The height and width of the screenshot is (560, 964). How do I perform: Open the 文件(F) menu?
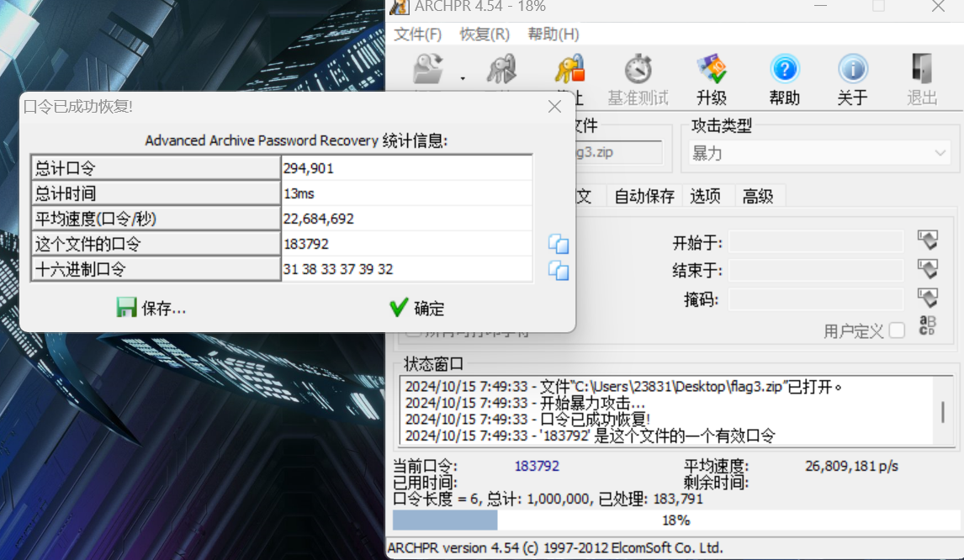(x=418, y=34)
